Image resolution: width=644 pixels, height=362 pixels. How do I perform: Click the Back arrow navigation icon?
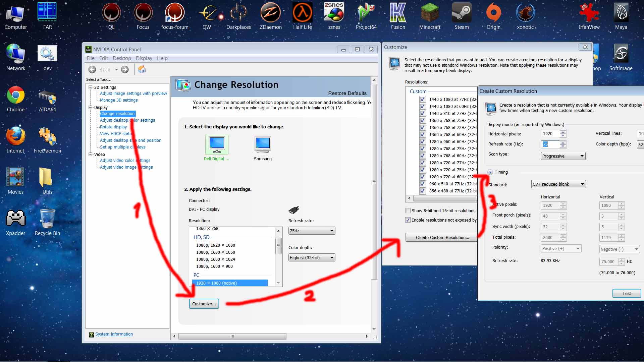[x=92, y=69]
